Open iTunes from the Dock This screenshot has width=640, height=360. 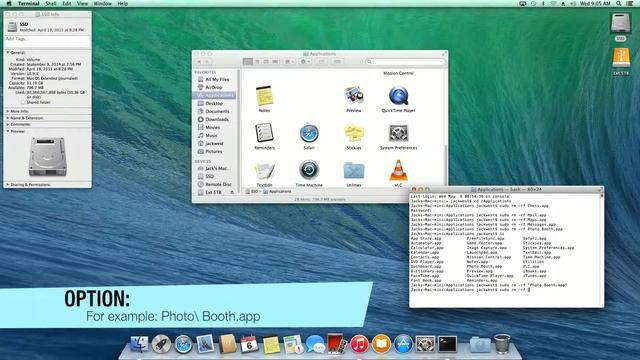coord(359,344)
